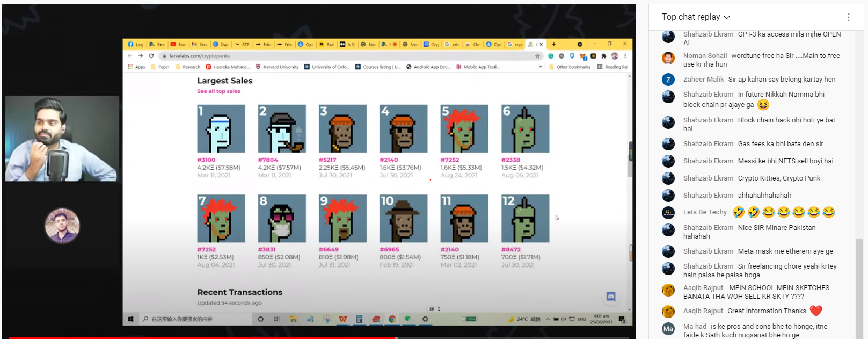Open the Huereka Multime... bookmark
The image size is (868, 339).
228,67
